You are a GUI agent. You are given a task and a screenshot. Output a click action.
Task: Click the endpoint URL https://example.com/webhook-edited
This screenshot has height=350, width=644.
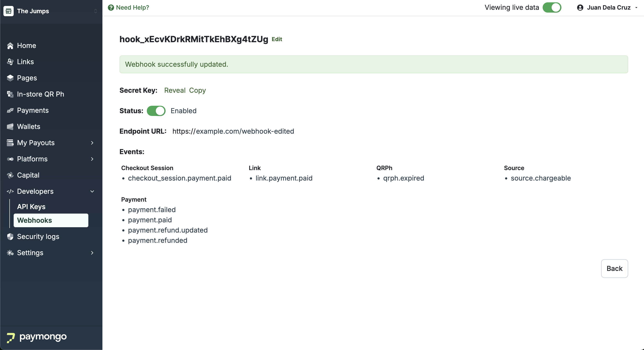pyautogui.click(x=233, y=131)
